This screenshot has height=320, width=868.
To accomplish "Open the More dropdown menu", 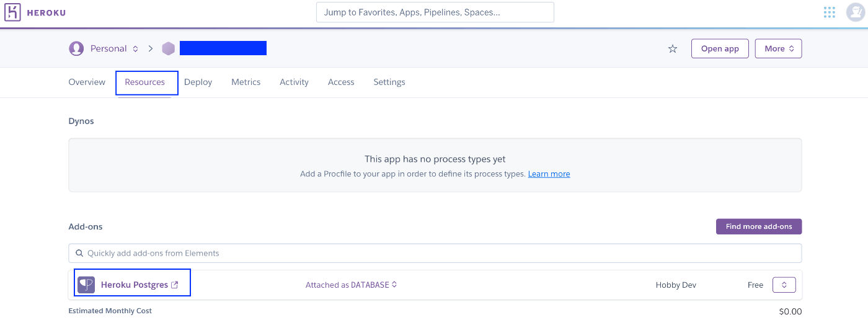I will point(778,48).
